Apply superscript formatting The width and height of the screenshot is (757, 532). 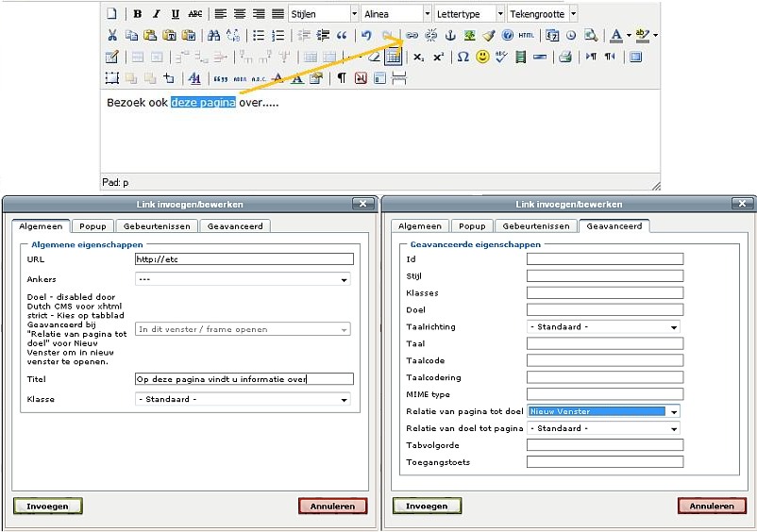tap(438, 57)
